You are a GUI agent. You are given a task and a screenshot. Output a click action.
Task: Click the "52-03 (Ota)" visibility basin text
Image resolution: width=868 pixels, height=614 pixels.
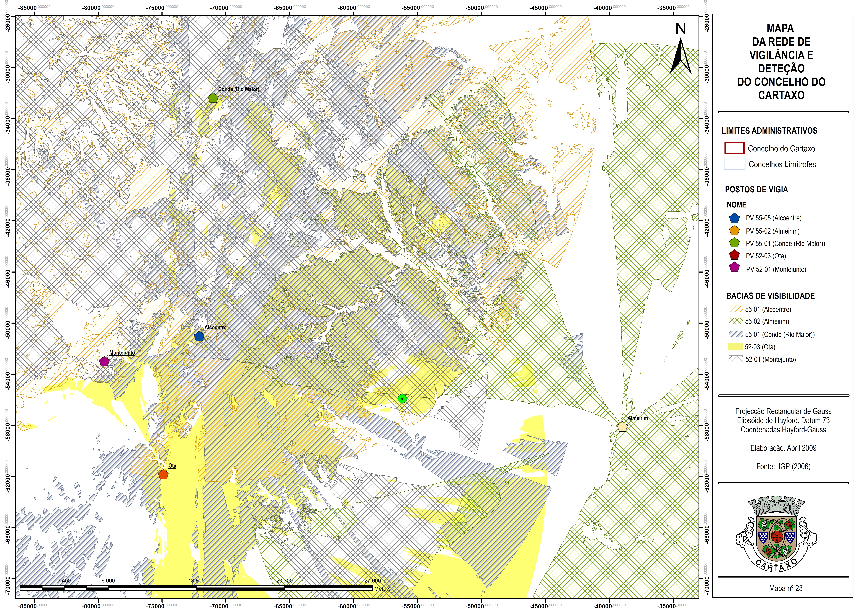coord(760,347)
